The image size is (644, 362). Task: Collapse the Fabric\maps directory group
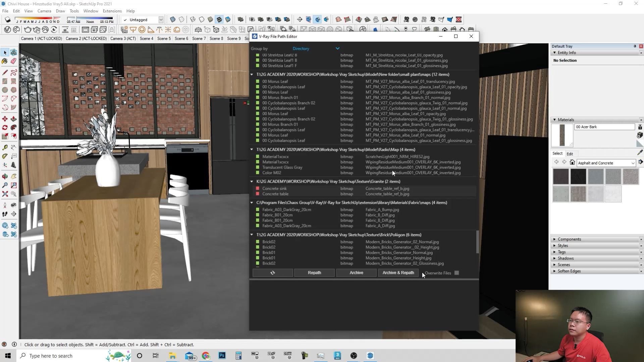[x=252, y=202]
